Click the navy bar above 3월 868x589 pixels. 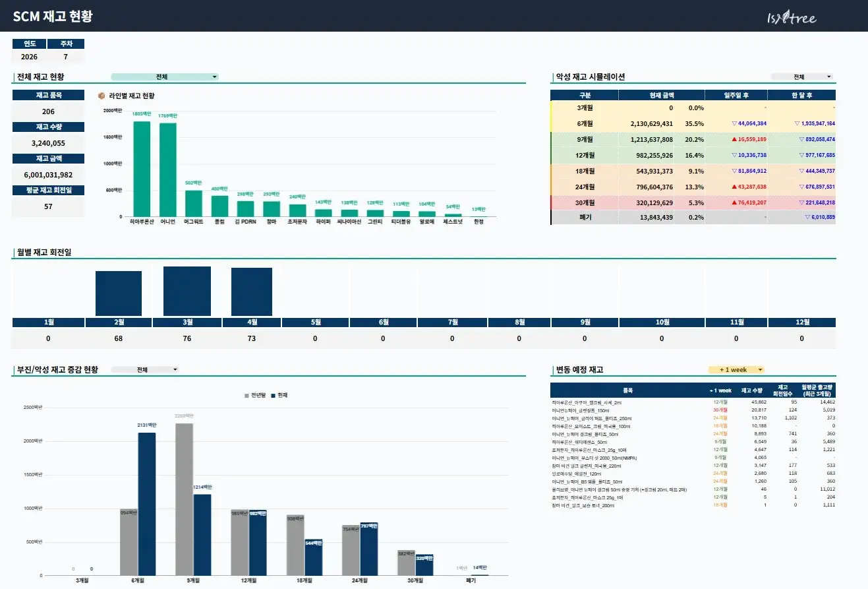[x=187, y=292]
